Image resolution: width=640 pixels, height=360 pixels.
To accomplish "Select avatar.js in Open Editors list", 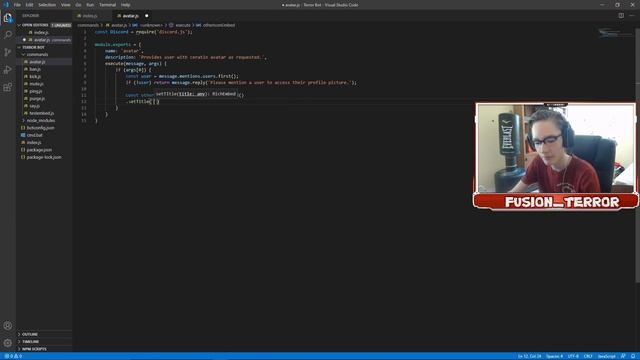I will click(45, 40).
